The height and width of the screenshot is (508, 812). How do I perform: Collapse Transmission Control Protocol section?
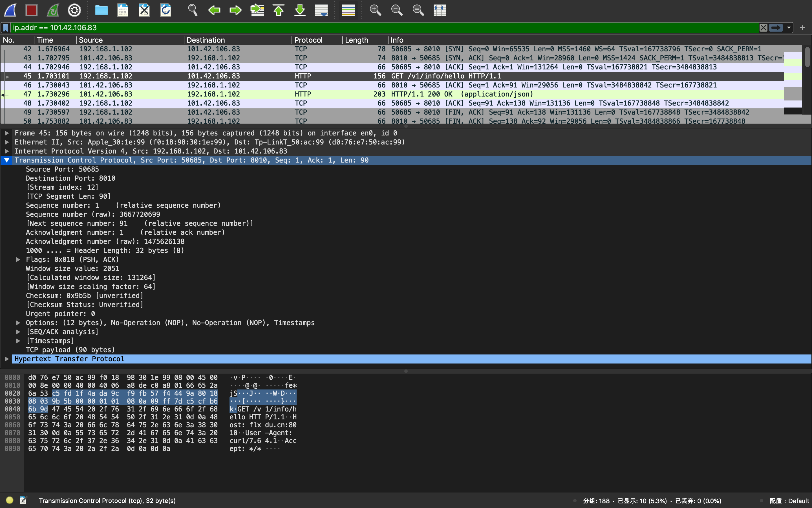[x=7, y=160]
